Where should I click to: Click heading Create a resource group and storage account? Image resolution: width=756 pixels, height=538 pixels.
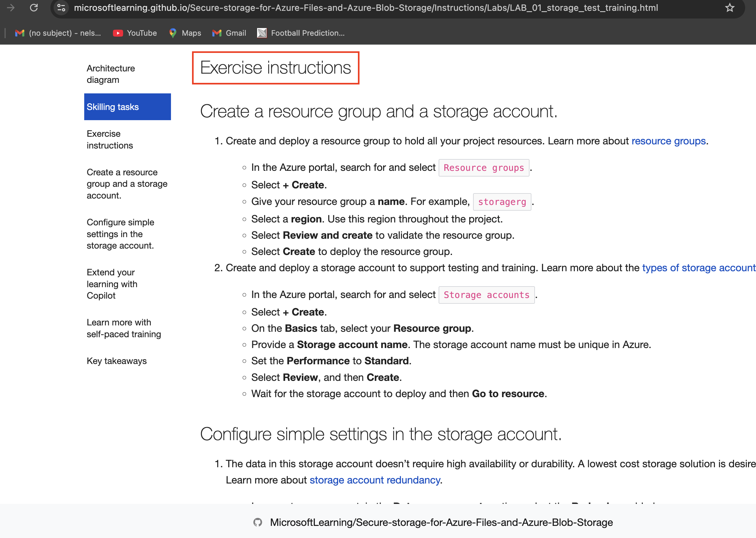(379, 111)
